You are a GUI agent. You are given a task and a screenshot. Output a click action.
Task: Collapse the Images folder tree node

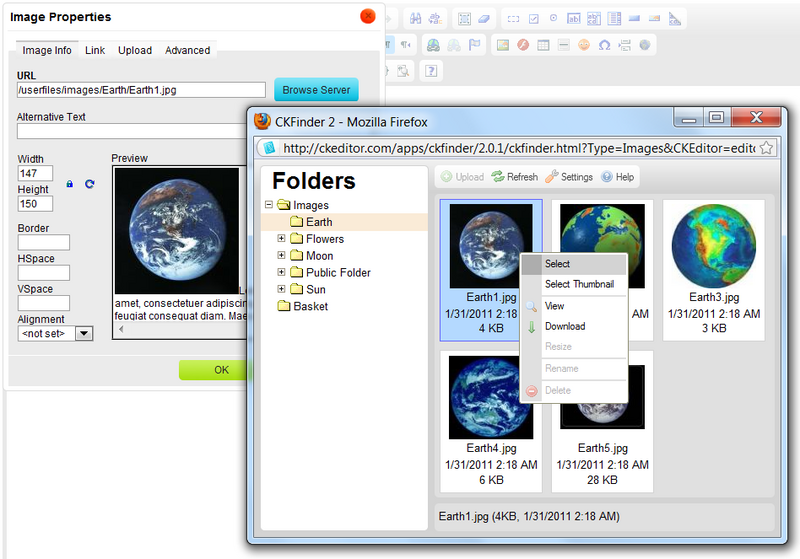269,205
